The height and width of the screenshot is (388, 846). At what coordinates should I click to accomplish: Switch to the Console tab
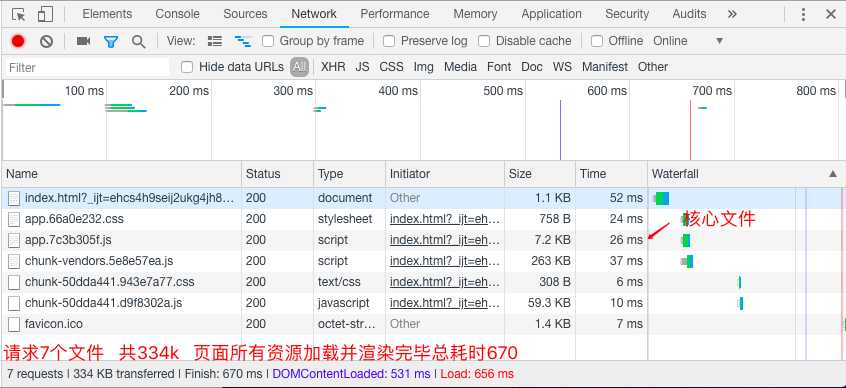click(177, 14)
